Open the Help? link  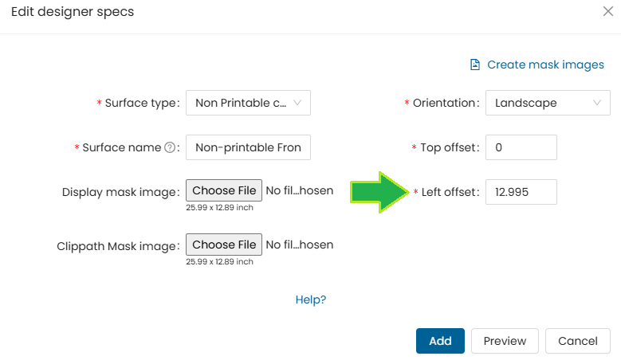point(311,299)
